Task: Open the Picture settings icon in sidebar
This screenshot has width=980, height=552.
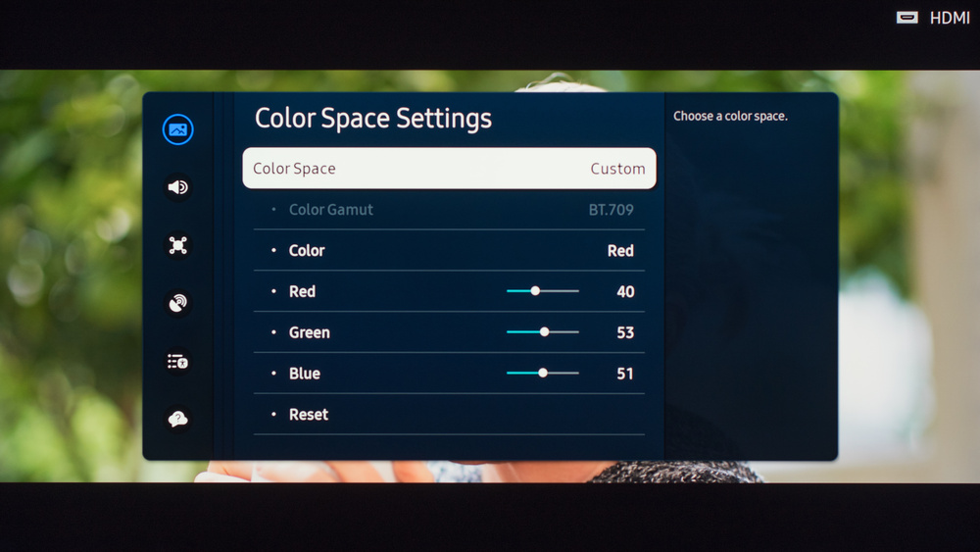Action: (x=177, y=129)
